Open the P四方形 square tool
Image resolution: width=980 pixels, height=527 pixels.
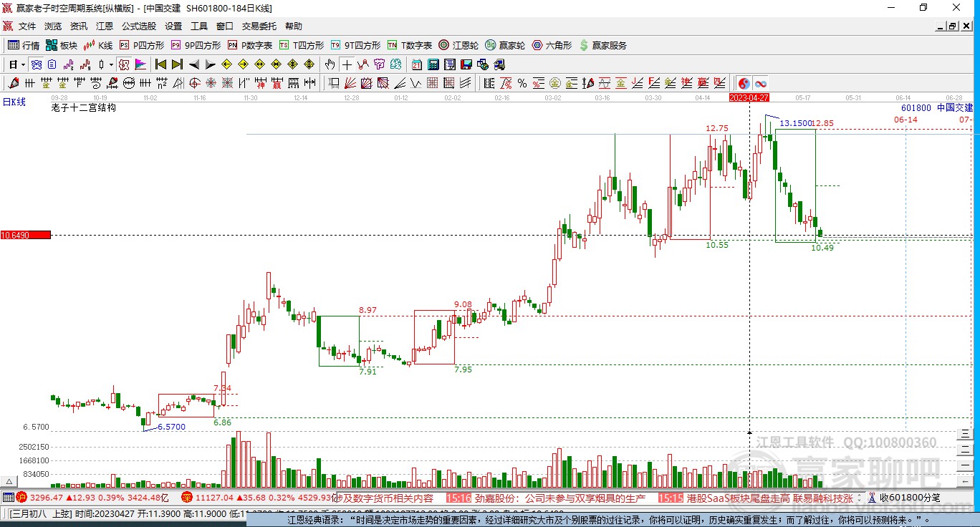pyautogui.click(x=141, y=45)
